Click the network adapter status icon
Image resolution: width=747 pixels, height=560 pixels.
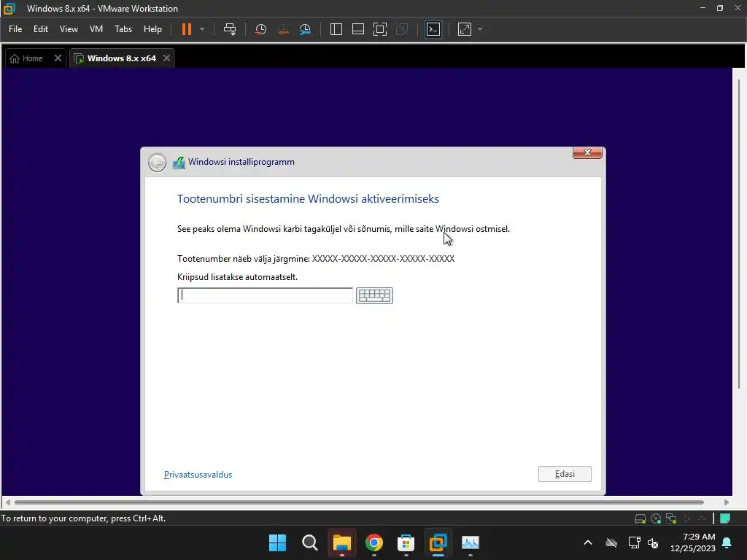pos(671,518)
